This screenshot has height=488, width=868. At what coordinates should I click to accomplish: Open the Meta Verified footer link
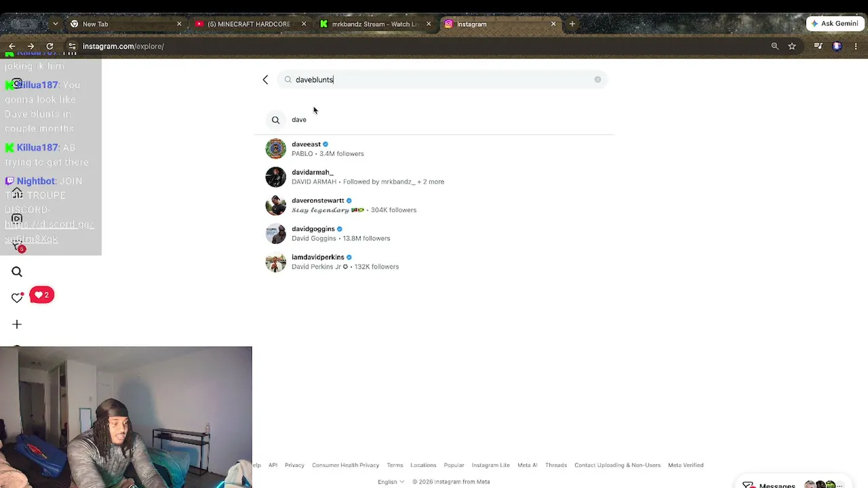point(686,465)
